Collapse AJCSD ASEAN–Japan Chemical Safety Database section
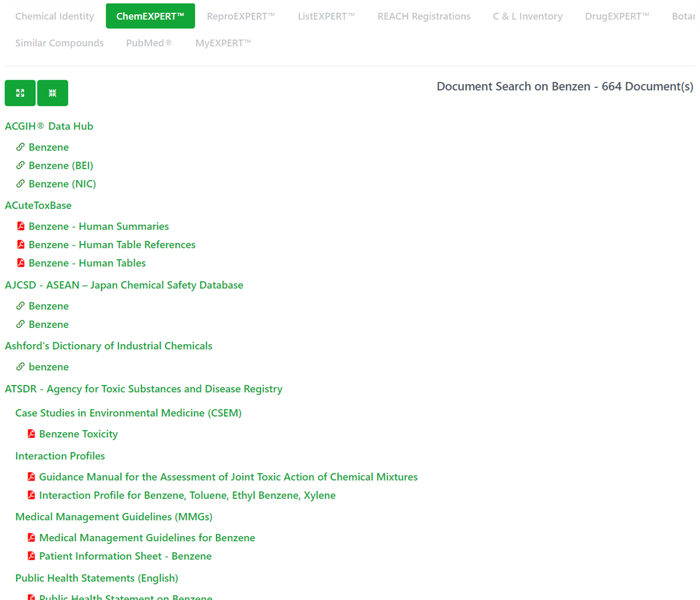Image resolution: width=700 pixels, height=600 pixels. [x=124, y=285]
